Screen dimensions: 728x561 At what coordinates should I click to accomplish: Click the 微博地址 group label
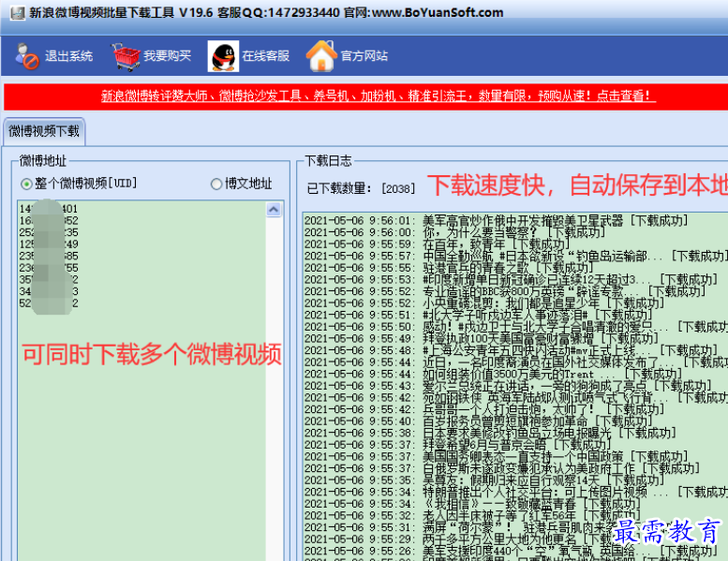pos(43,161)
